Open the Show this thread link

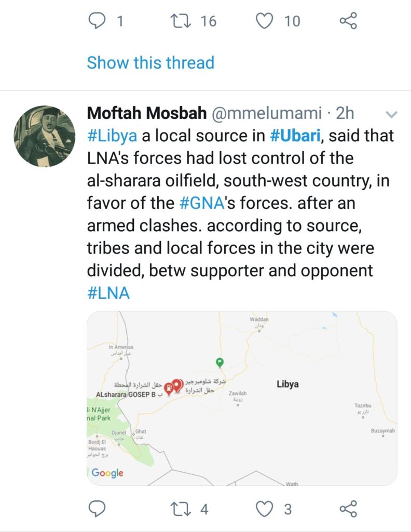150,63
